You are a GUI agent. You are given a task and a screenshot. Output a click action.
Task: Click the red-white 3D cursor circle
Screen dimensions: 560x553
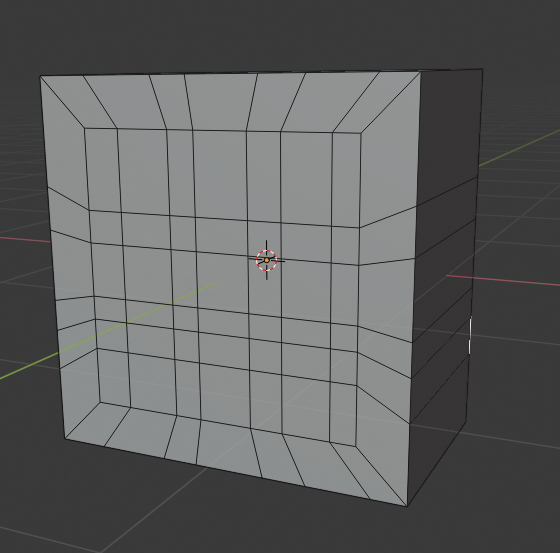267,260
